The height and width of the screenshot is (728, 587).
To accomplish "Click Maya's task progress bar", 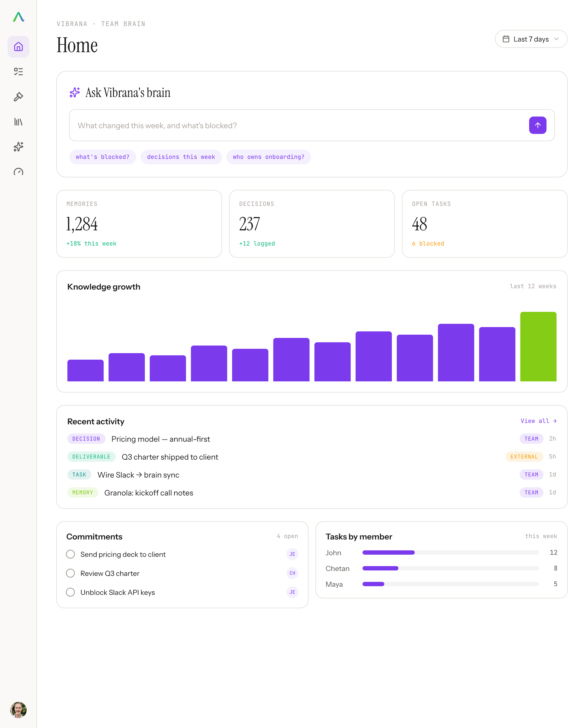I will (450, 584).
